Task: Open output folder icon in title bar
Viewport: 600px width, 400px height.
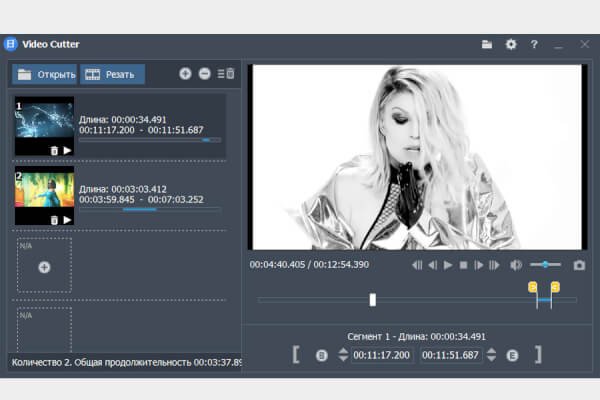Action: pyautogui.click(x=487, y=44)
